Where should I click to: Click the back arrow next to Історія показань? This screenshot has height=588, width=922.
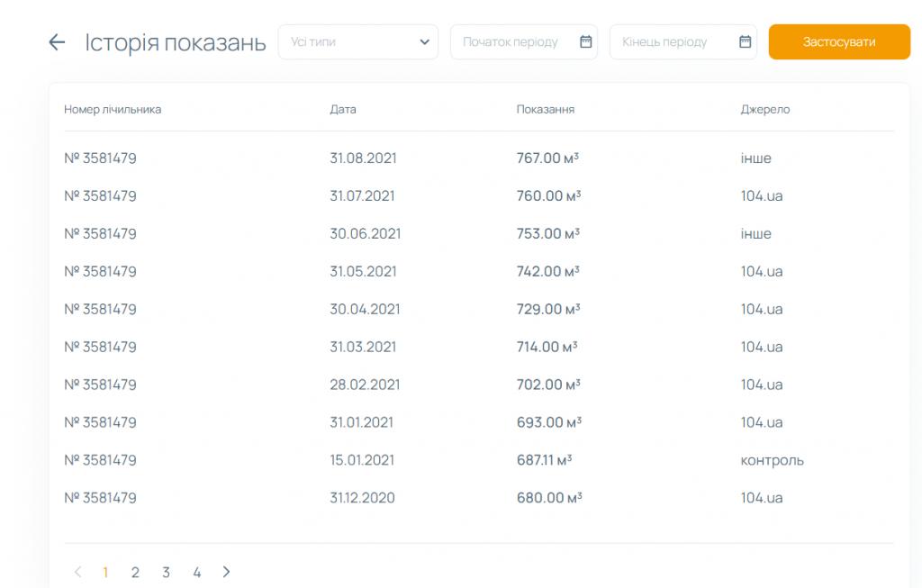(x=57, y=42)
